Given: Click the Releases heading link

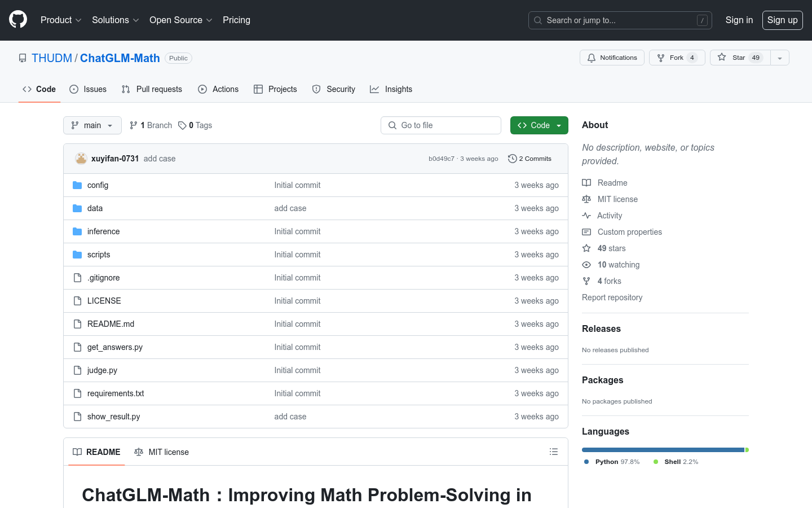Looking at the screenshot, I should coord(601,329).
